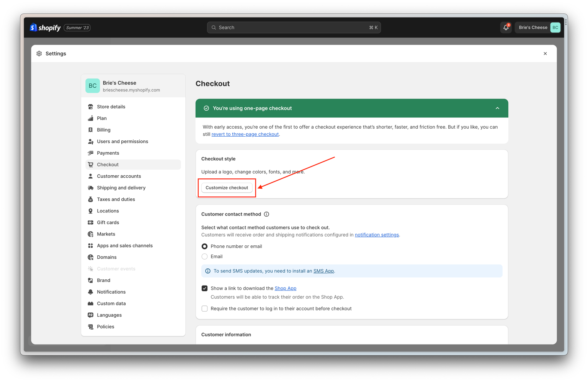Viewport: 588px width, 382px height.
Task: Select Notifications in sidebar
Action: pos(133,292)
